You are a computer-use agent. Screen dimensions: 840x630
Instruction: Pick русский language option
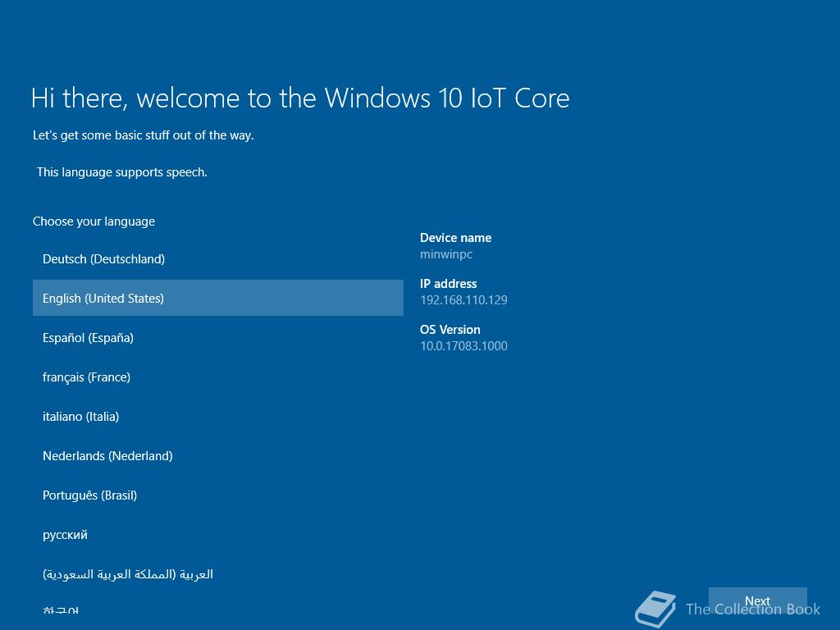pos(217,535)
